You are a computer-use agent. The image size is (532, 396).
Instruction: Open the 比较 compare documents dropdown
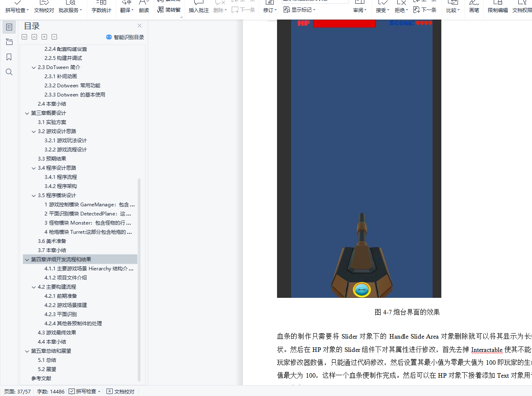coord(453,10)
